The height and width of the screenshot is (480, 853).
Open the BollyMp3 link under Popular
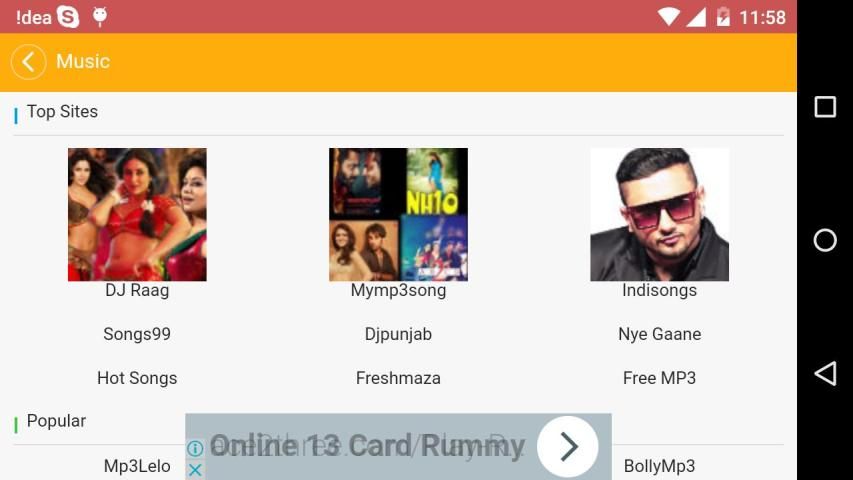tap(659, 466)
